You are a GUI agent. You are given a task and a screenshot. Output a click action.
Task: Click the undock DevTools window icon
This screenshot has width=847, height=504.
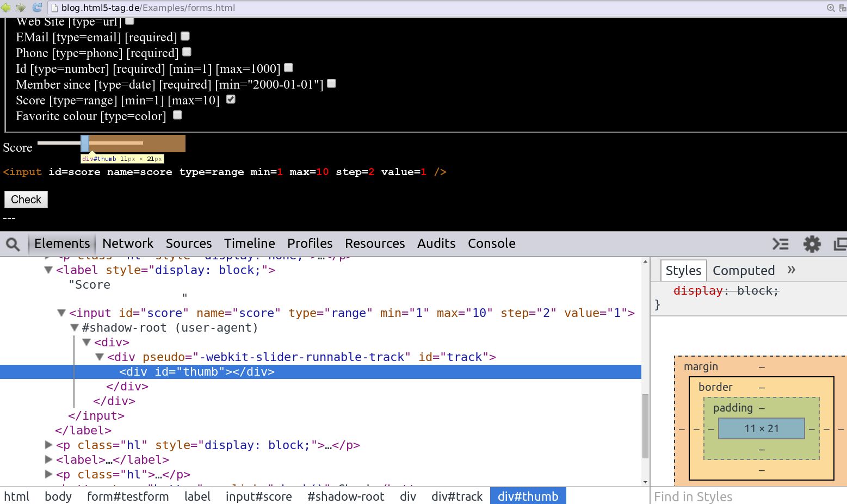840,244
